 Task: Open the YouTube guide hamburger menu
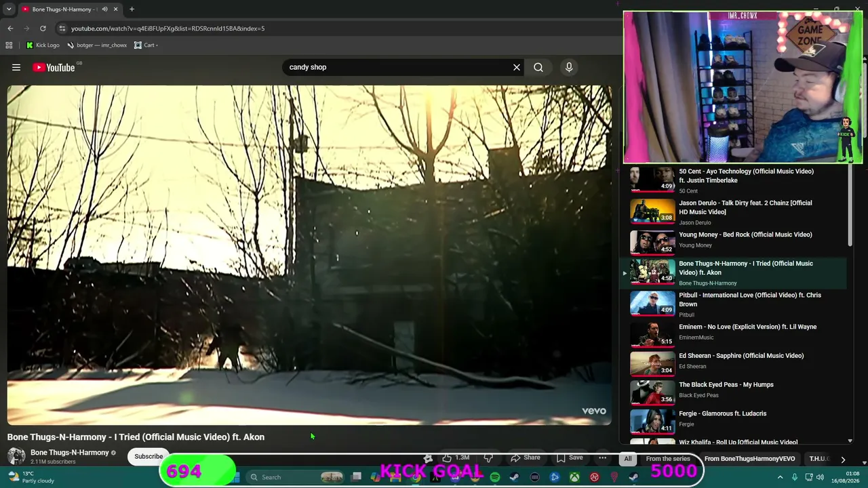[x=16, y=67]
